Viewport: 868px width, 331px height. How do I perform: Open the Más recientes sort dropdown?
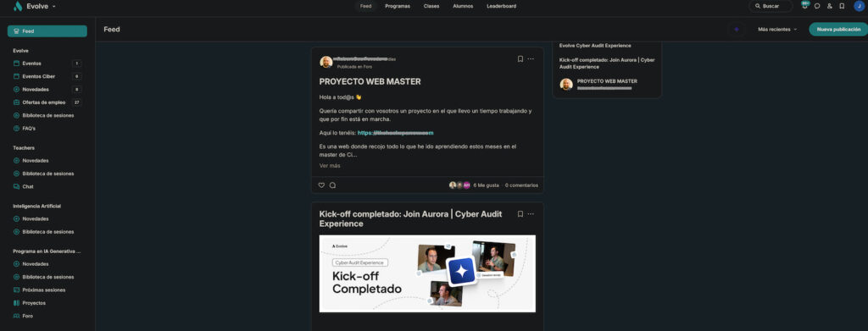(777, 30)
